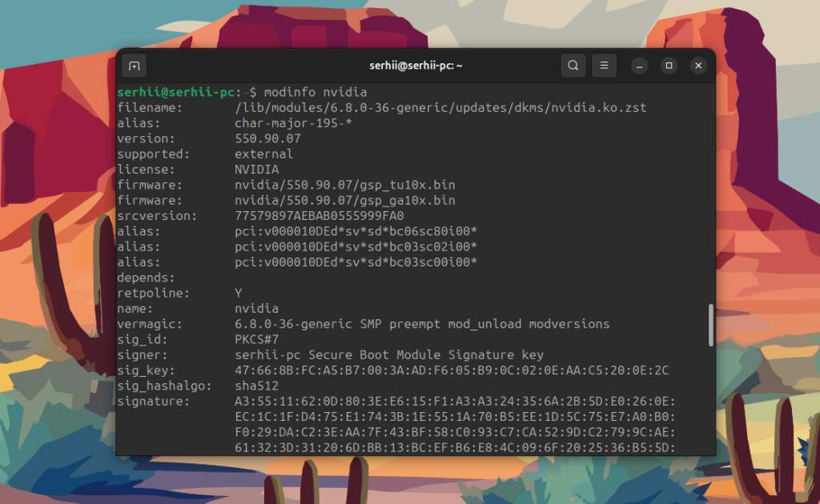Click the pci alias ending bc06sc80i00*
The width and height of the screenshot is (820, 504).
pyautogui.click(x=356, y=231)
